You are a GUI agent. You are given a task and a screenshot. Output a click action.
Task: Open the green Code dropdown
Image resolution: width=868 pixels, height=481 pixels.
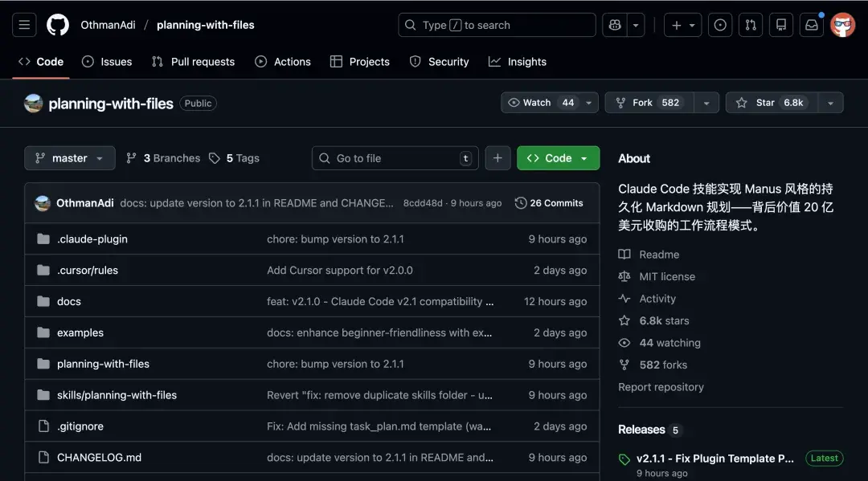[x=558, y=158]
